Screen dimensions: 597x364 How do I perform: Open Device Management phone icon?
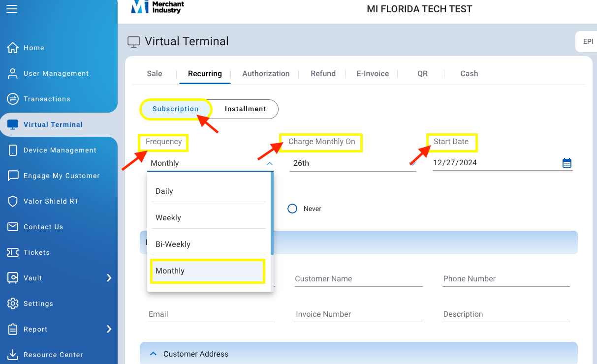(x=13, y=150)
